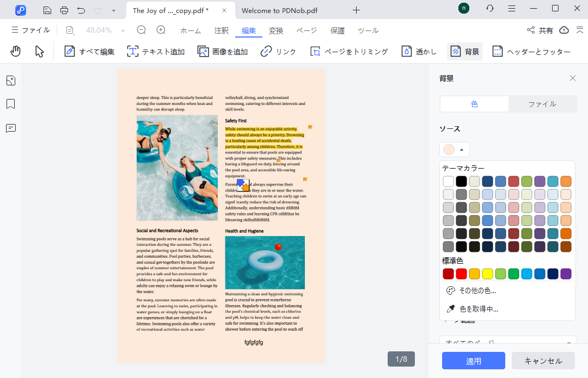
Task: Click the キャンセル button
Action: coord(543,361)
